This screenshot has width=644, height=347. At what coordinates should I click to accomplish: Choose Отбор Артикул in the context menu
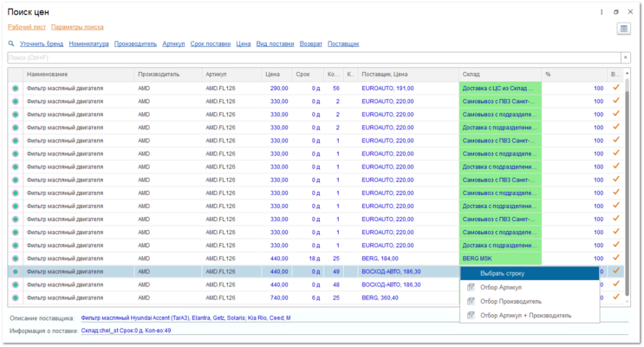[530, 287]
